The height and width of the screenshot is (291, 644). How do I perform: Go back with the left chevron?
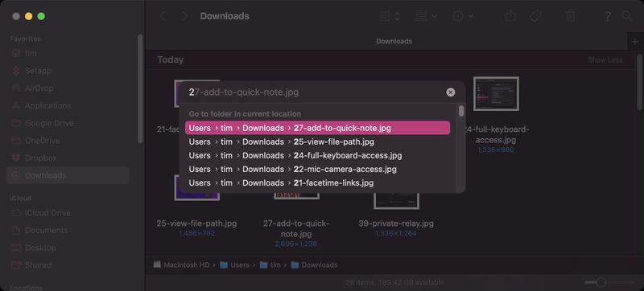[163, 16]
